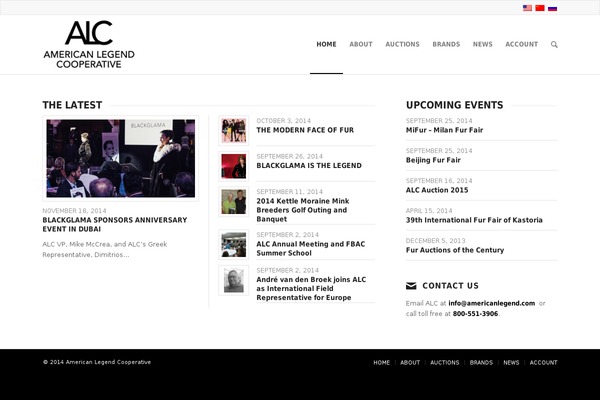Click info@americanlegend.com email link
600x400 pixels.
tap(492, 303)
